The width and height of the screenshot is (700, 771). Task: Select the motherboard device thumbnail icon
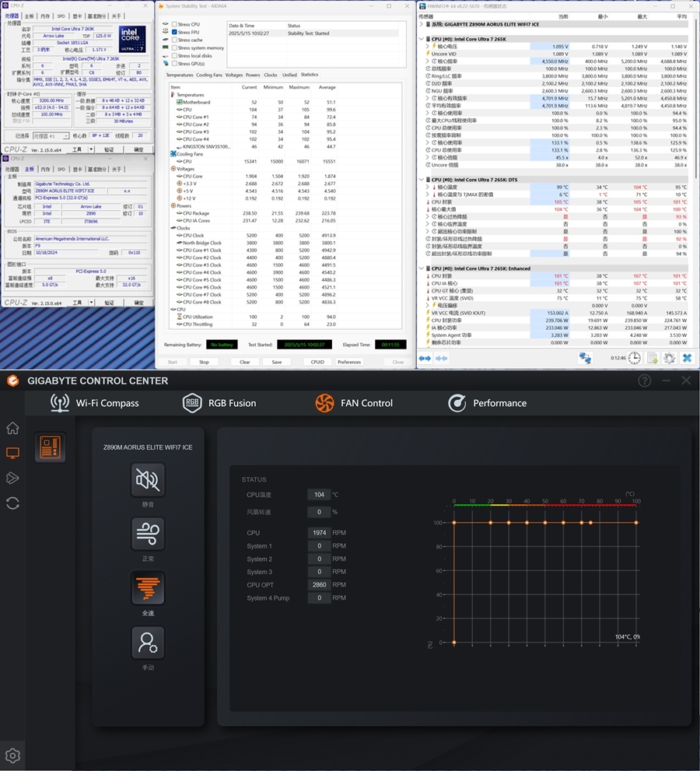[x=50, y=447]
